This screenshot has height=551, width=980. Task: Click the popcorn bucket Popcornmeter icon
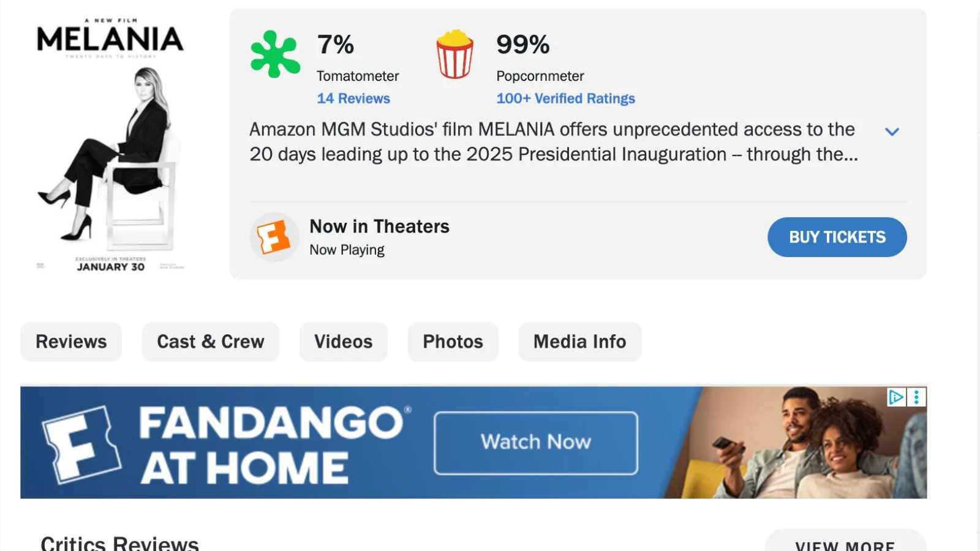pos(454,54)
